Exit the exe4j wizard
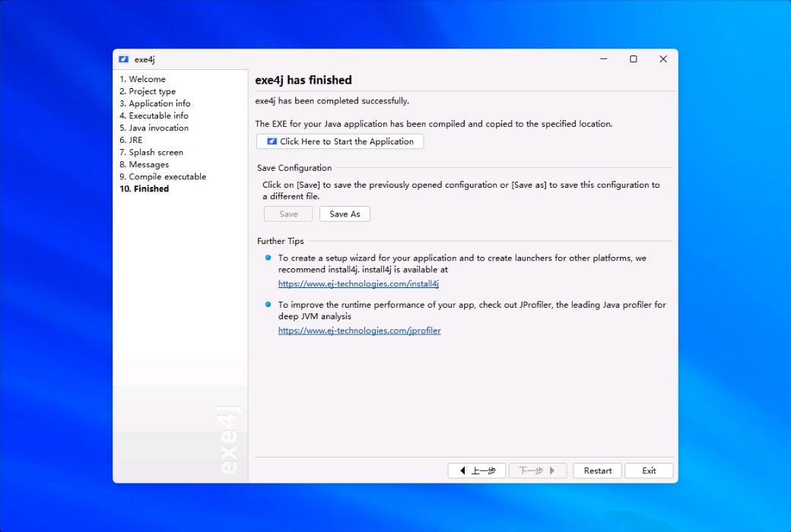Image resolution: width=791 pixels, height=532 pixels. (x=649, y=471)
